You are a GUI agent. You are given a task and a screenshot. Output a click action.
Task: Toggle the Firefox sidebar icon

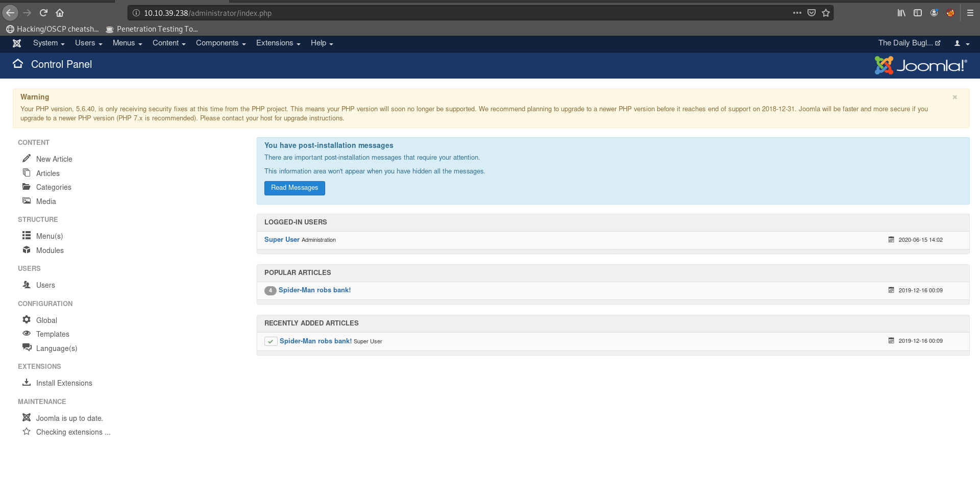[918, 13]
